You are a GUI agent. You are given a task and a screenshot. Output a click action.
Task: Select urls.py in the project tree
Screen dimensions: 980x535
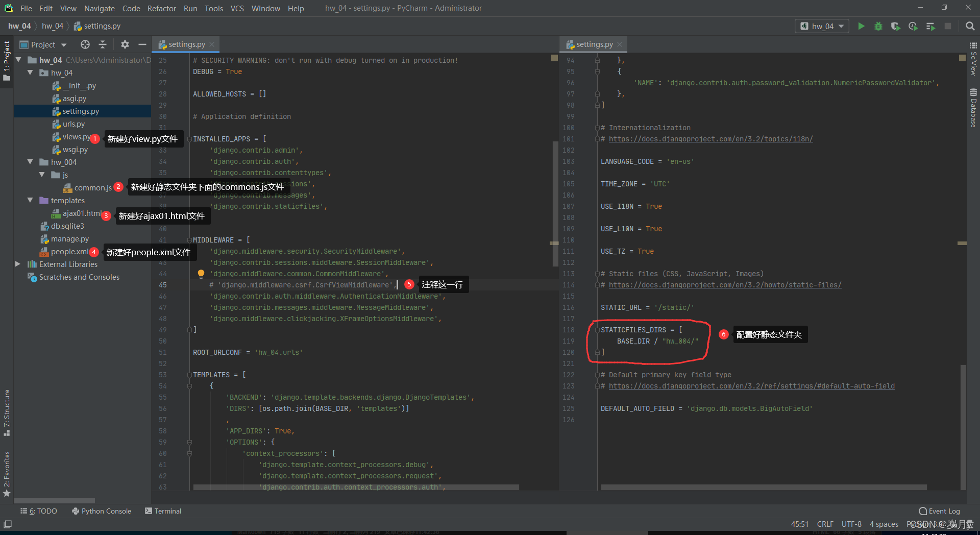coord(68,124)
